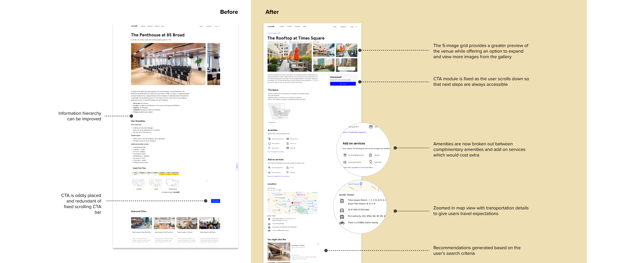644x263 pixels.
Task: Click the WeWork logo in the Before page
Action: (134, 26)
